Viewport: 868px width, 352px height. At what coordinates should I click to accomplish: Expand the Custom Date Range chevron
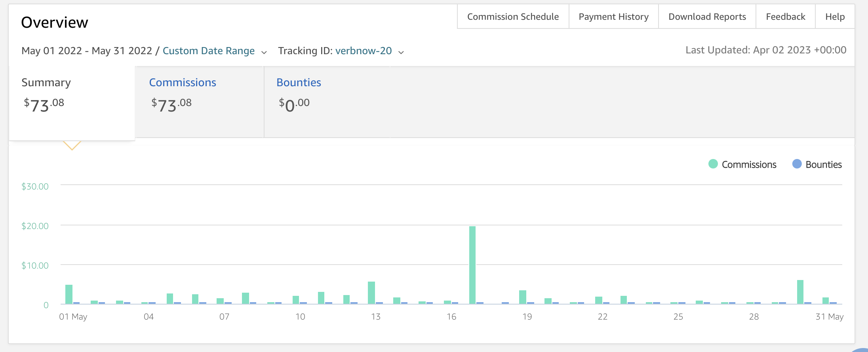(264, 52)
